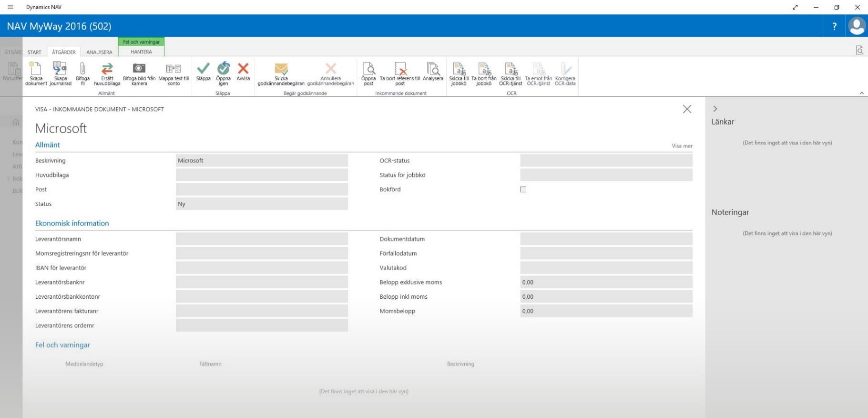Reject the document with Avvisa

pos(243,69)
